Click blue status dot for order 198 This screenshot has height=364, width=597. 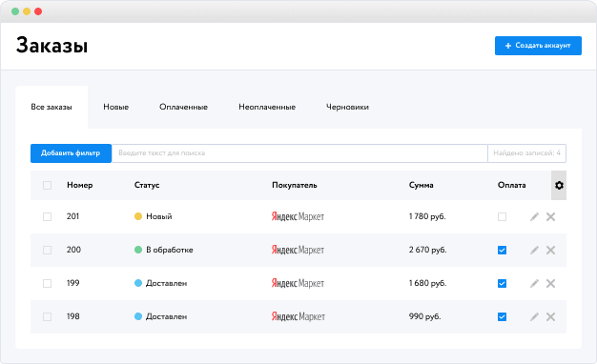(x=138, y=316)
